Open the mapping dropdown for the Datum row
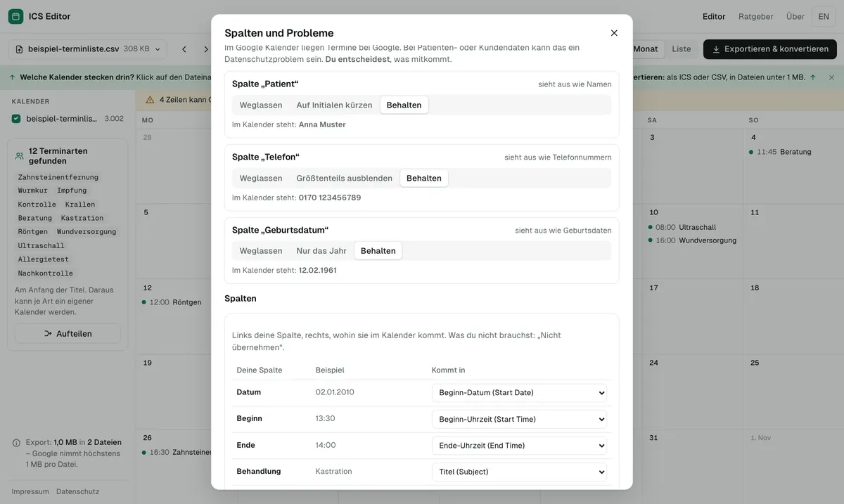This screenshot has width=844, height=504. pyautogui.click(x=519, y=393)
